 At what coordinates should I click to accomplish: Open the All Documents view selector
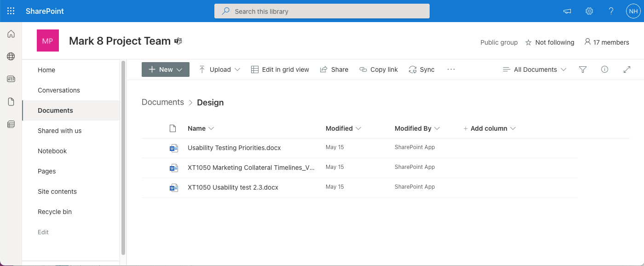click(535, 69)
